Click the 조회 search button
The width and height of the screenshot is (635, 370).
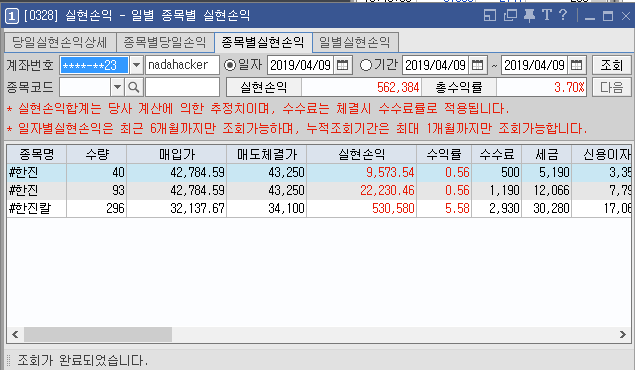pyautogui.click(x=612, y=65)
